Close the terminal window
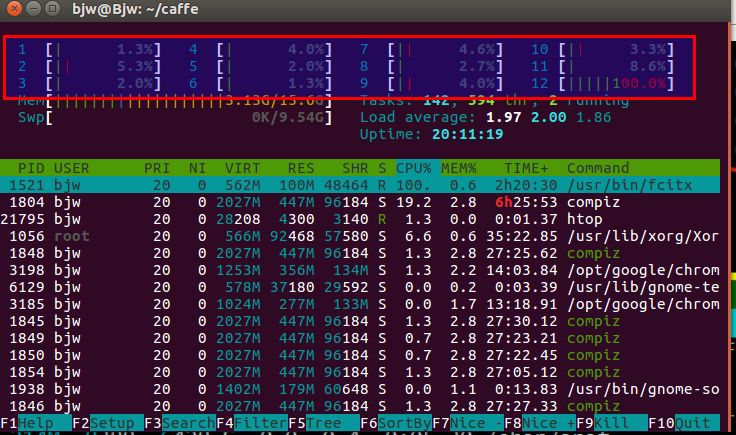This screenshot has height=435, width=736. (14, 8)
